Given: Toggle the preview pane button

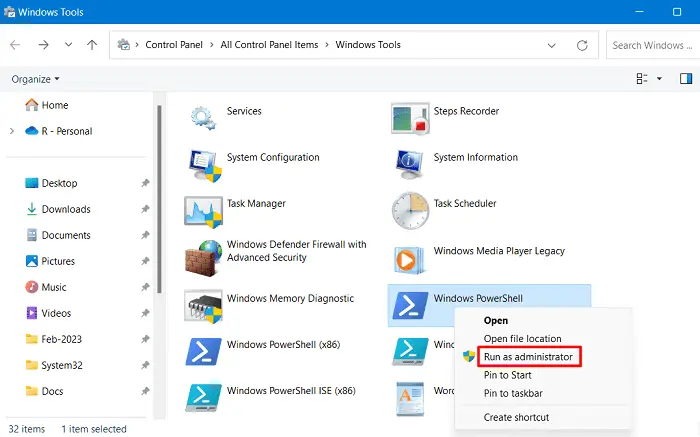Looking at the screenshot, I should [686, 78].
